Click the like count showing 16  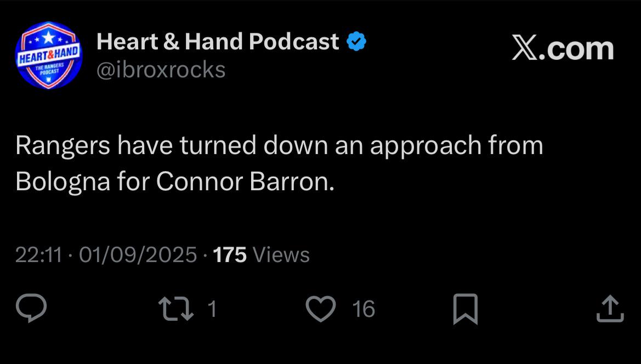coord(364,309)
